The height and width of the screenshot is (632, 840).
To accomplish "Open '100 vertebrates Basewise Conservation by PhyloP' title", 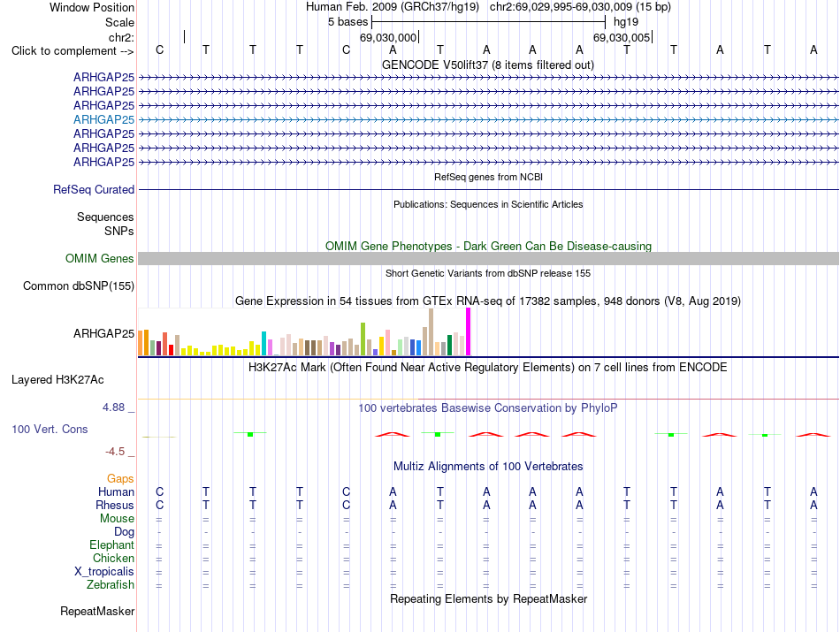I will 488,408.
